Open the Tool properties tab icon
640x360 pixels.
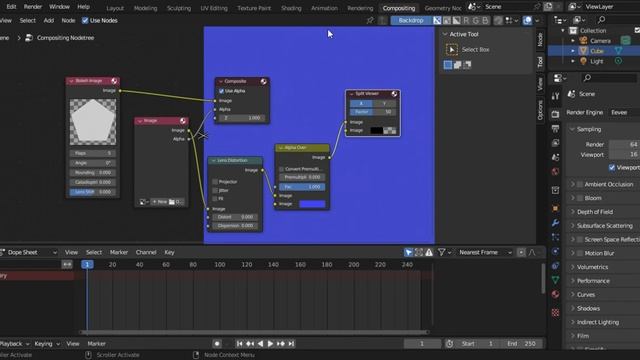click(555, 96)
